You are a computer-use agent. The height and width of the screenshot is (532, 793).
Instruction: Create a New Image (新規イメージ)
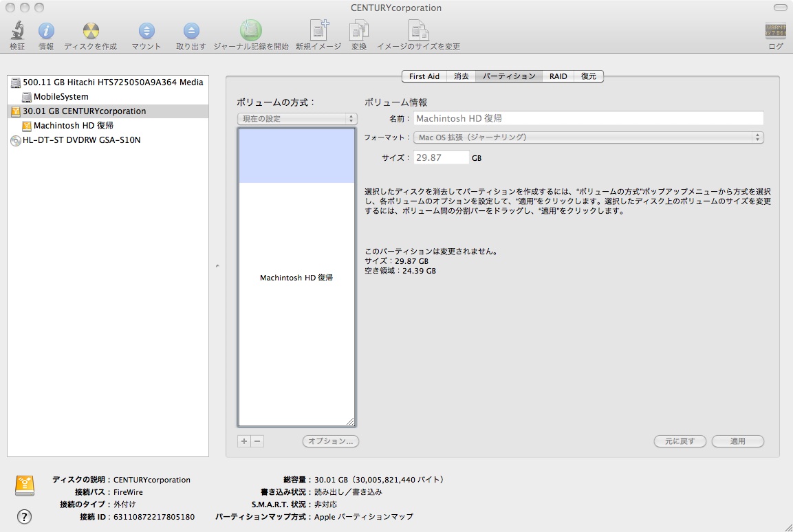point(318,32)
